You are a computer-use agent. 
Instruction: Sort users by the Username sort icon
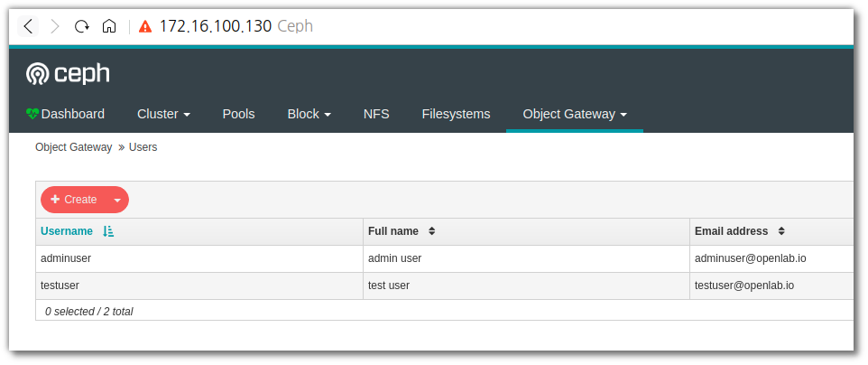click(108, 231)
